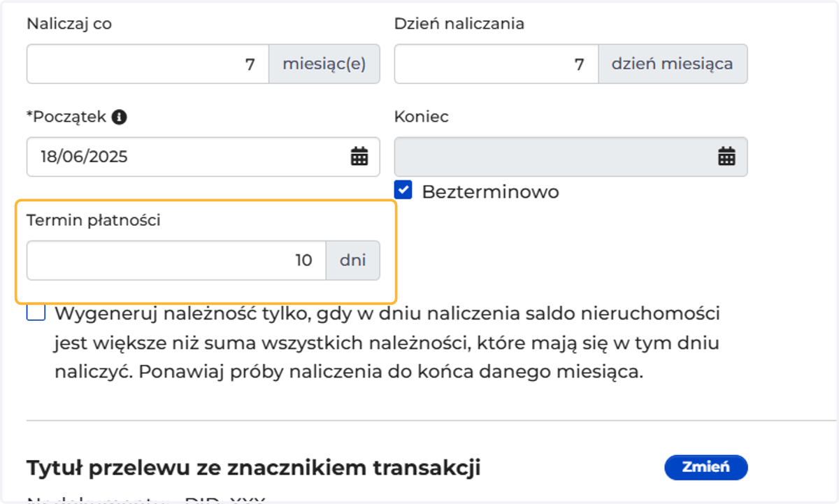Screen dimensions: 839x504
Task: Focus the disabled Koniec date field
Action: 571,157
